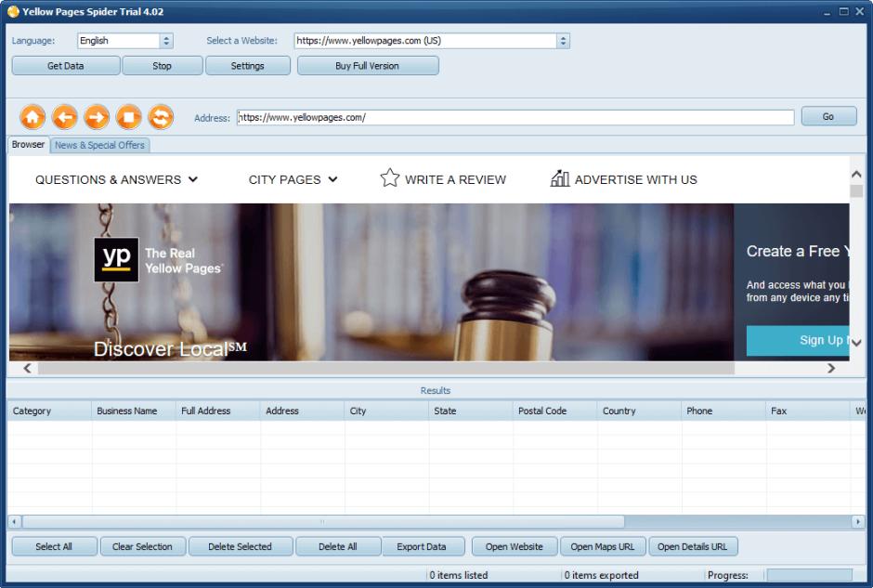Open the Settings button

(x=248, y=66)
